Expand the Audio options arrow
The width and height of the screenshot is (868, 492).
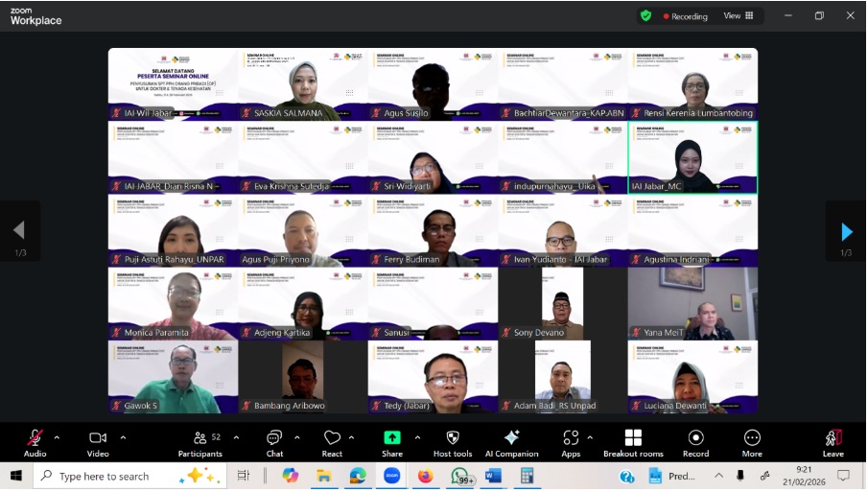[x=57, y=437]
